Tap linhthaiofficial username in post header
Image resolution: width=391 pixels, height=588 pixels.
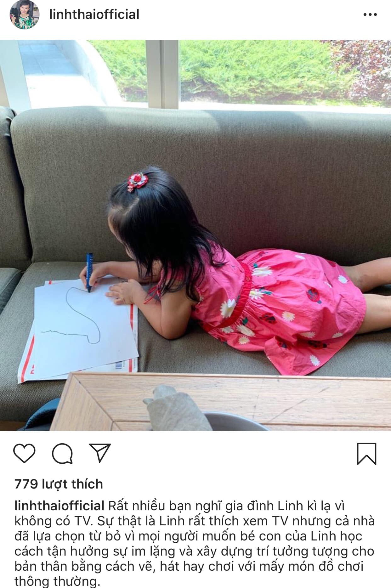click(94, 14)
